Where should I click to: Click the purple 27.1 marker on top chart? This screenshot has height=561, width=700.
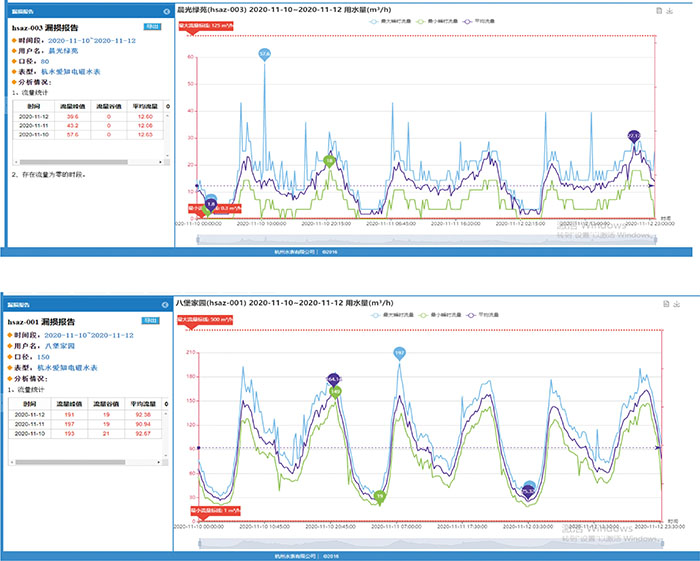[633, 134]
